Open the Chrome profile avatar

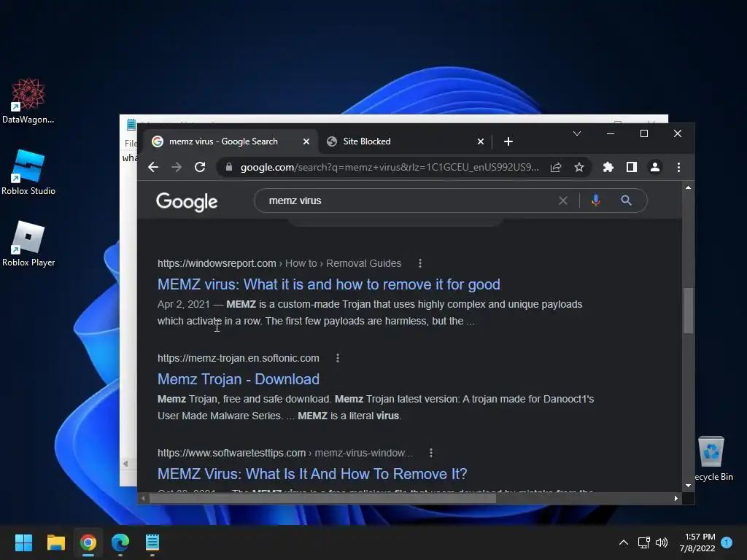[x=655, y=167]
